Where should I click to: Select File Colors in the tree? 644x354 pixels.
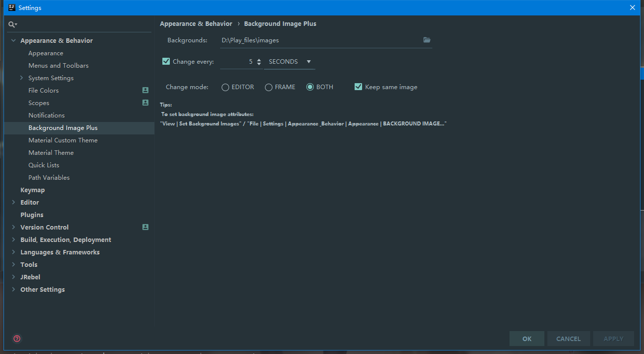[43, 91]
